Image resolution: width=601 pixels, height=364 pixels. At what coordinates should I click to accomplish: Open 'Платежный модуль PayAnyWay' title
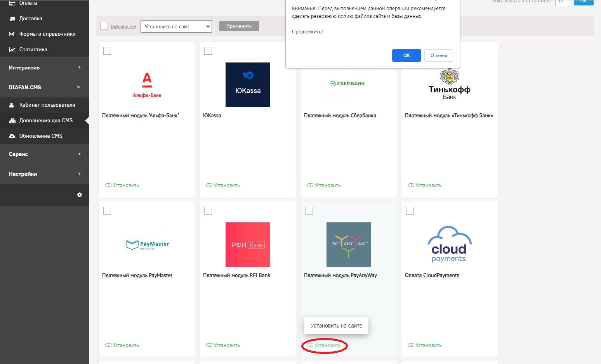(340, 276)
